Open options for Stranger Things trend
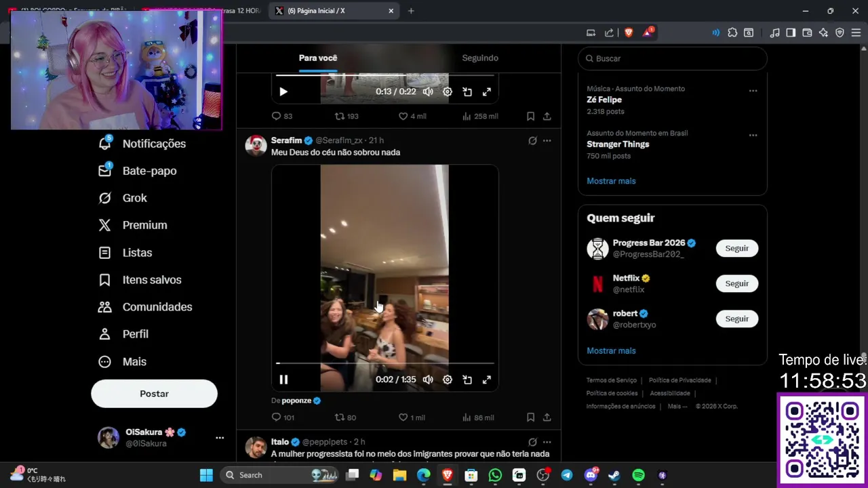 (753, 136)
